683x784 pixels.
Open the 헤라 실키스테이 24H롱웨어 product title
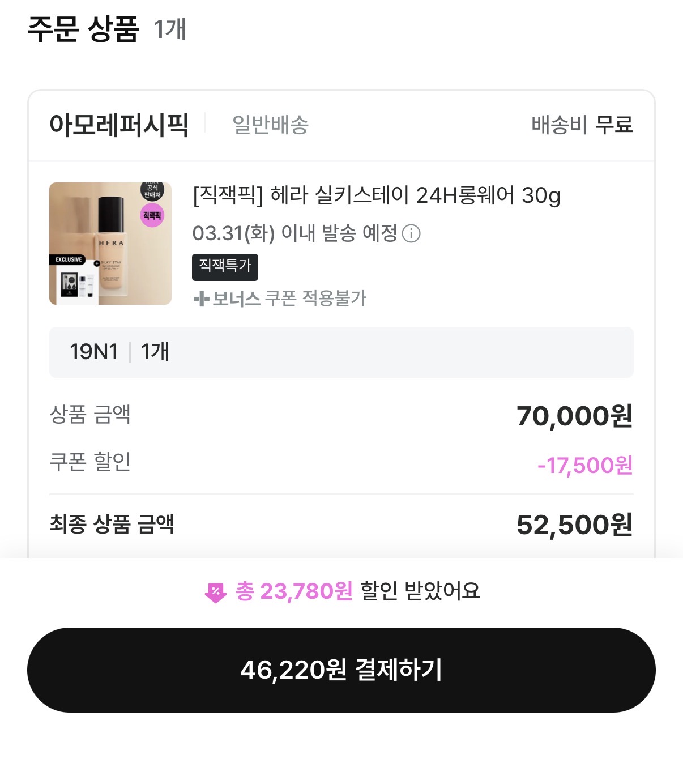click(x=376, y=195)
